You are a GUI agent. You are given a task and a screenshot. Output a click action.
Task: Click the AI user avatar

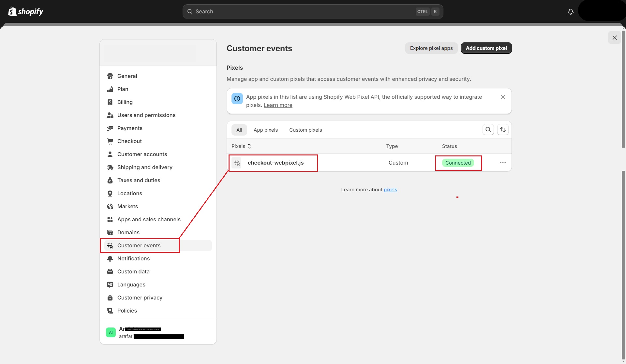[x=111, y=332]
